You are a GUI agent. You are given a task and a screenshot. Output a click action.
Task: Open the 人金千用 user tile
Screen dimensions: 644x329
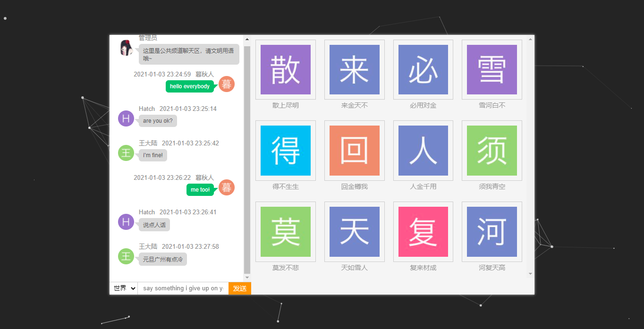pyautogui.click(x=423, y=151)
